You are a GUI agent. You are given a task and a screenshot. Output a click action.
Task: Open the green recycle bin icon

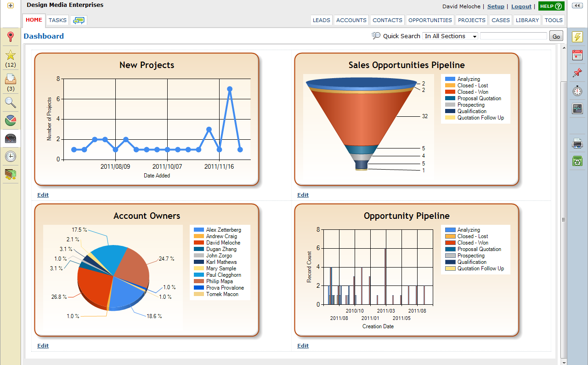coord(577,161)
